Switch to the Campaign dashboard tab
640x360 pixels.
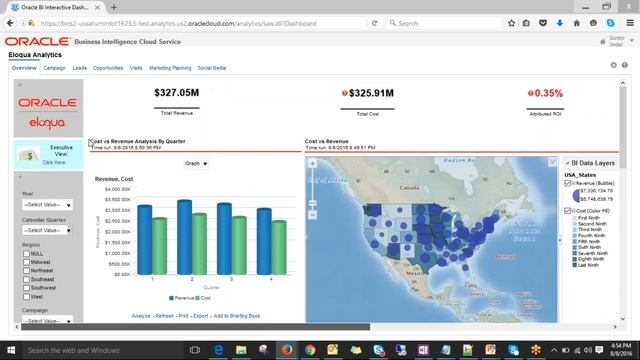[x=55, y=68]
